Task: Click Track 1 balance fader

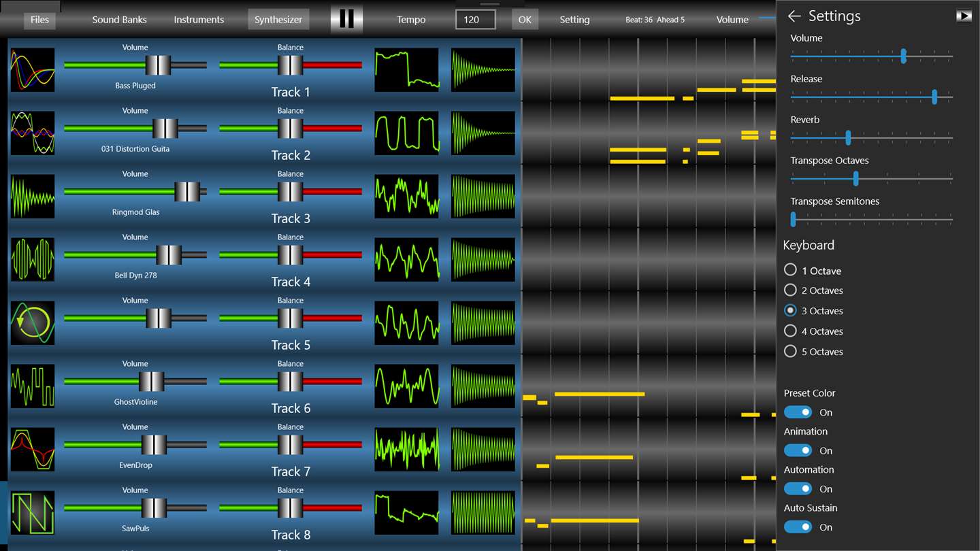Action: tap(291, 65)
